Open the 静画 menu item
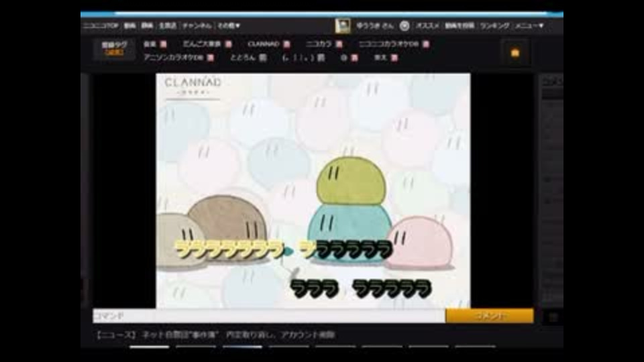 [147, 25]
